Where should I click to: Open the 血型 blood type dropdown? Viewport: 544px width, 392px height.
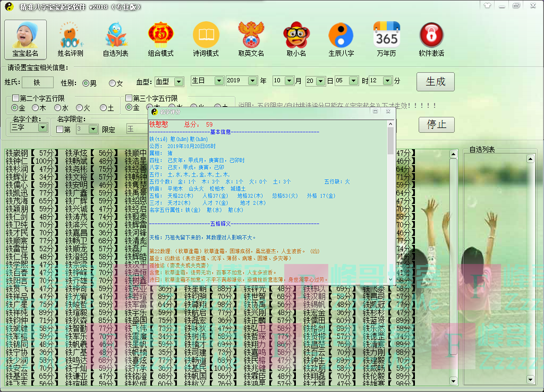click(178, 82)
